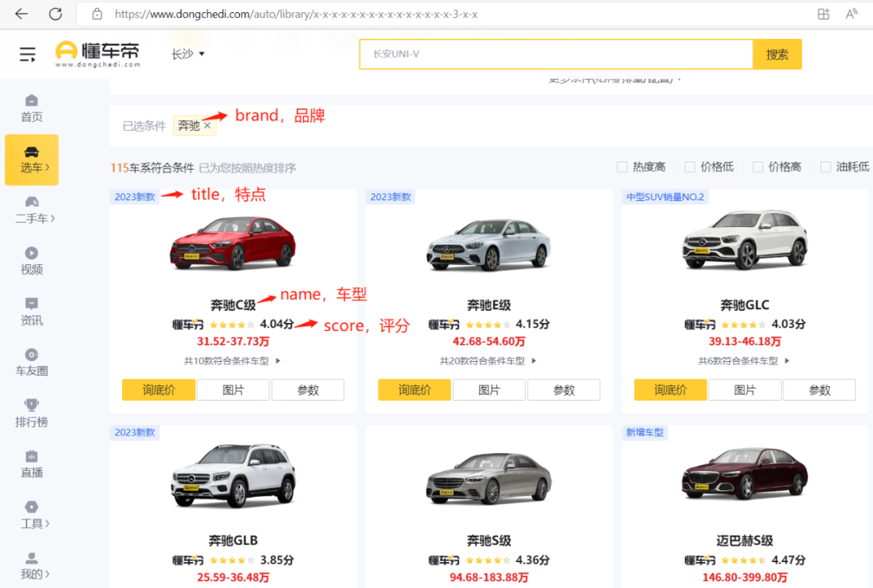The width and height of the screenshot is (873, 588).
Task: Click the 4.15分 score for 奔驰E级
Action: [x=532, y=325]
